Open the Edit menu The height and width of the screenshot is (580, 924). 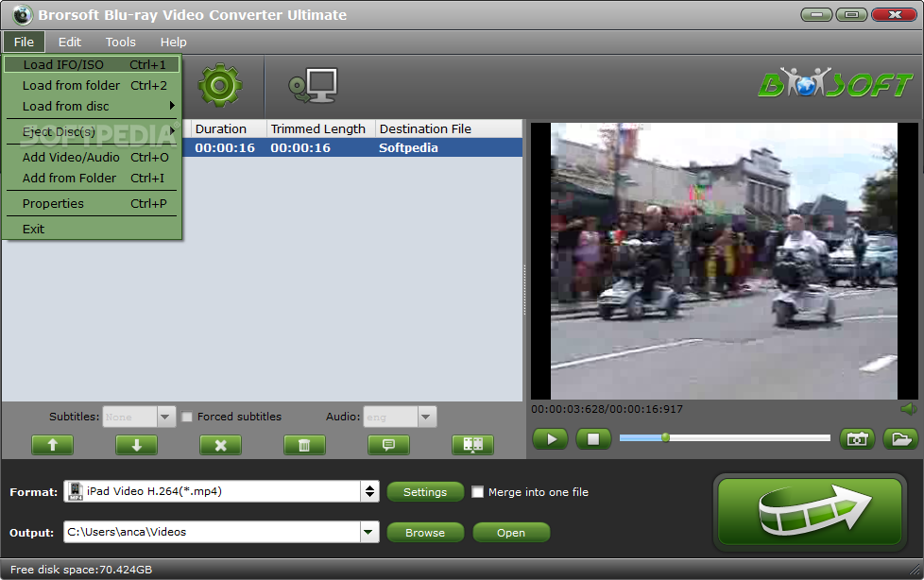click(x=70, y=42)
